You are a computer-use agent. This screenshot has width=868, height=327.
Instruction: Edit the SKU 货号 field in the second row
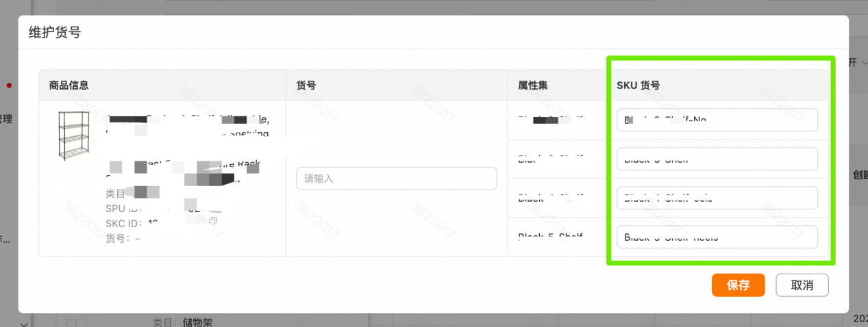pyautogui.click(x=717, y=159)
